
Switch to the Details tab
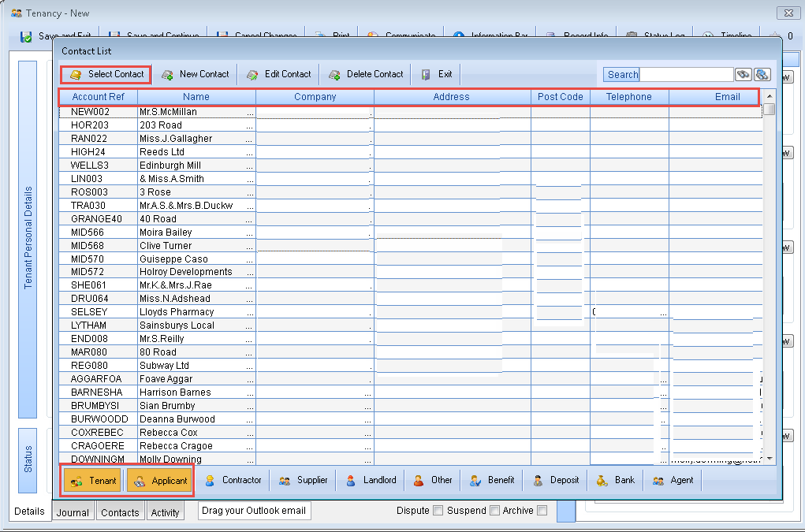click(29, 512)
